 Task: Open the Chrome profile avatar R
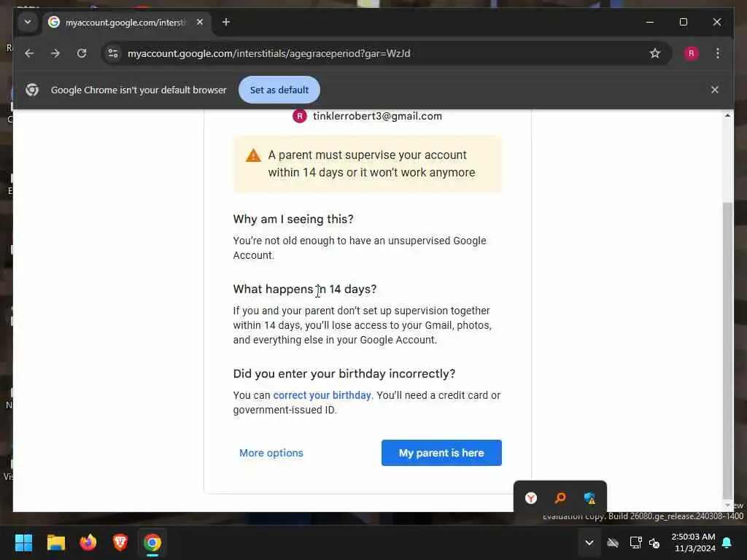(x=692, y=53)
